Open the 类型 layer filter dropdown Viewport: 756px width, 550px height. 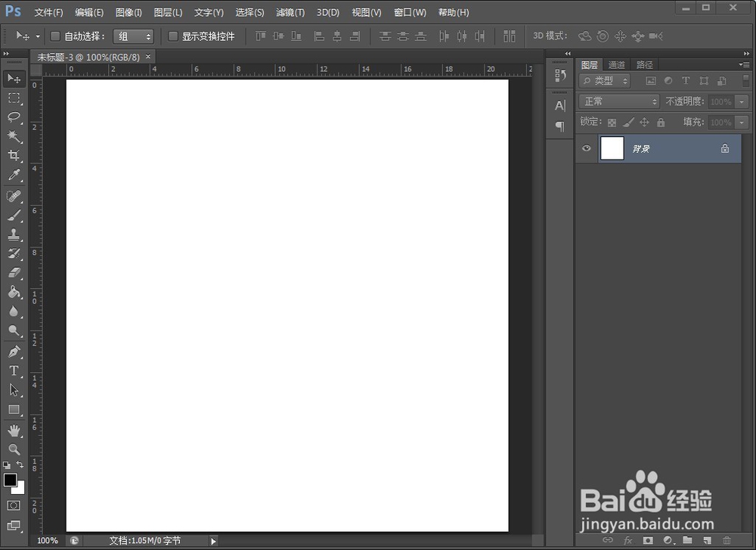pos(605,80)
